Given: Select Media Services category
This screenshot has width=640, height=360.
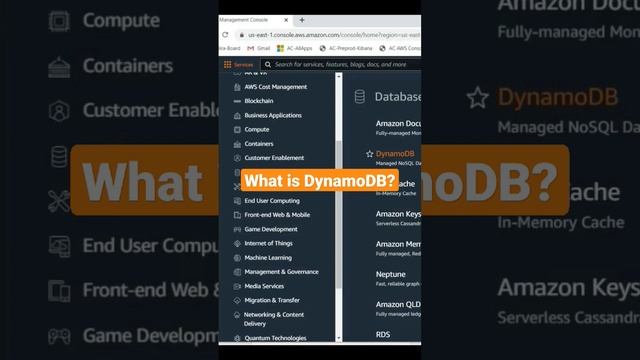Looking at the screenshot, I should (264, 286).
